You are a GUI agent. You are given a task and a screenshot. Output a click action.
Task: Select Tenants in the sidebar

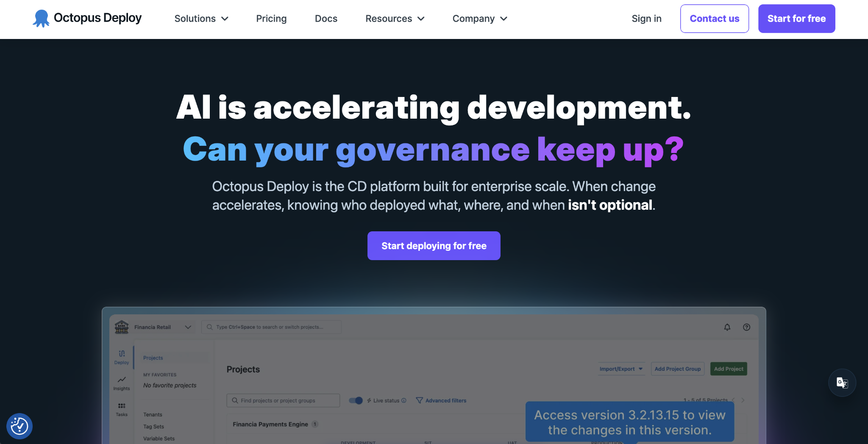click(x=153, y=415)
